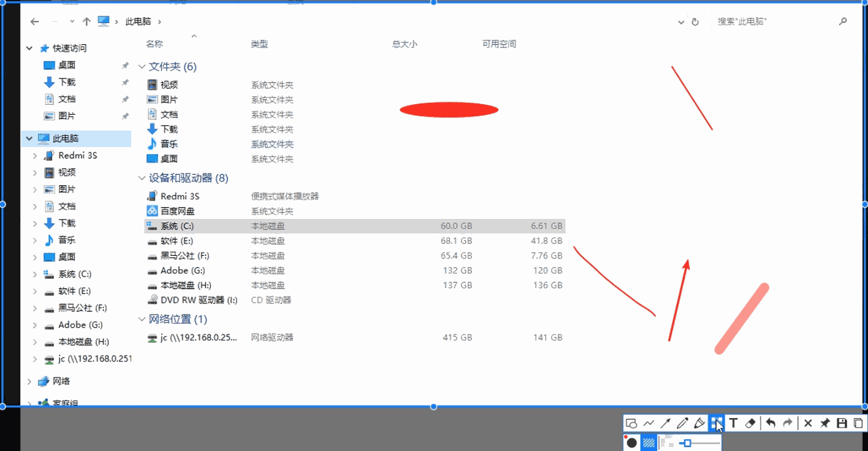Select 网络 in the sidebar
The width and height of the screenshot is (868, 451).
pos(61,381)
